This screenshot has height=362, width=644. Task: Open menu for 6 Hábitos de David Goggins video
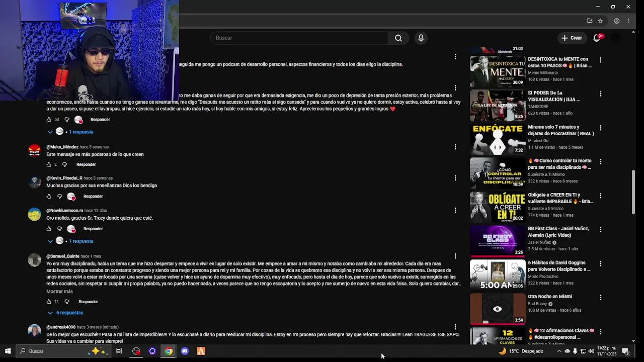pyautogui.click(x=600, y=263)
